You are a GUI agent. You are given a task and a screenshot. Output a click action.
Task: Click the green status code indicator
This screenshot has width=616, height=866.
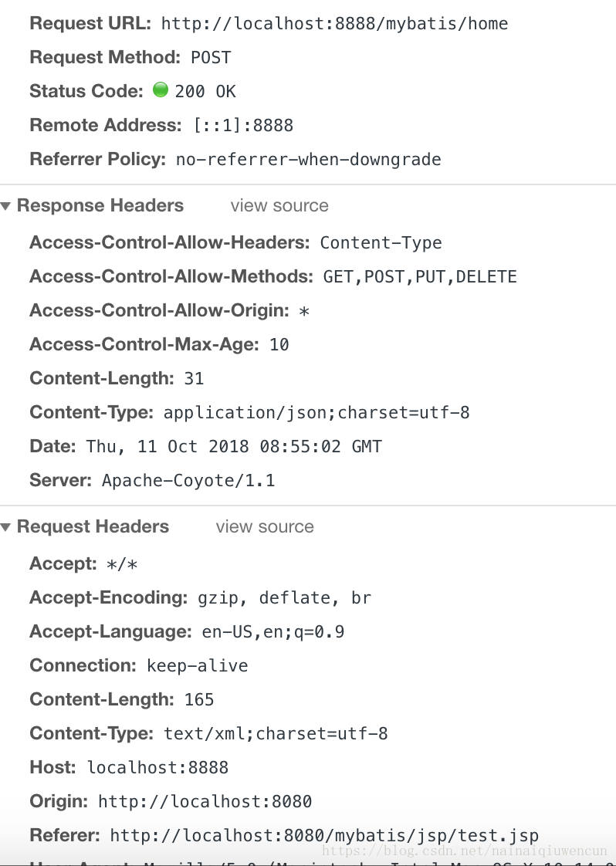[x=161, y=90]
